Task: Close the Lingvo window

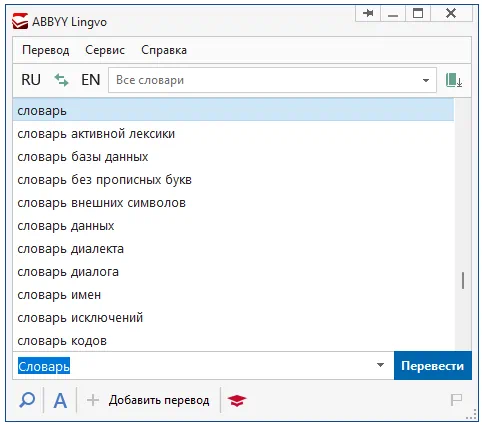Action: [451, 13]
